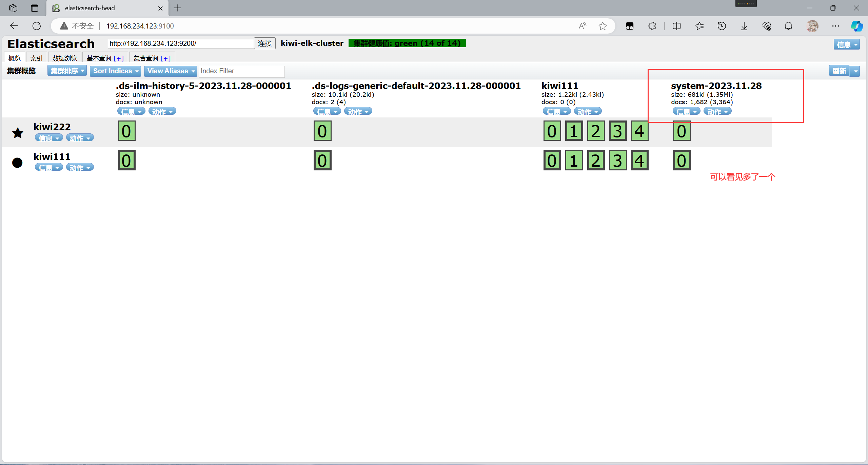The height and width of the screenshot is (465, 868).
Task: Click the Index Filter input field
Action: click(241, 71)
